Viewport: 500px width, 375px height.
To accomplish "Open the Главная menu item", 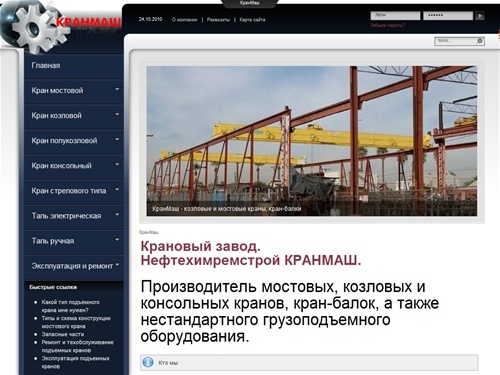I will point(74,66).
